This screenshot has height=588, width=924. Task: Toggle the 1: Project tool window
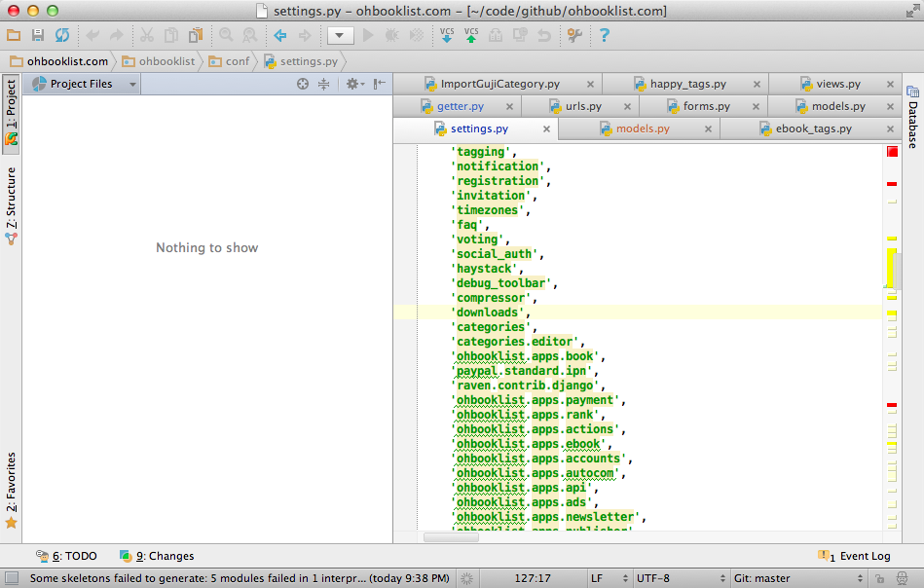[x=11, y=114]
